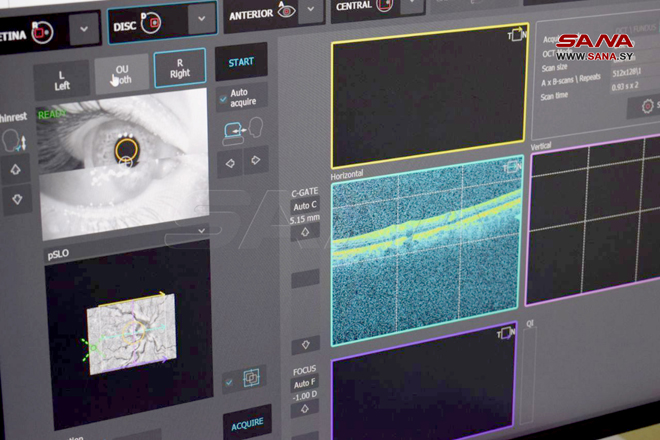Click the device-to-patient distance icon

(x=242, y=130)
